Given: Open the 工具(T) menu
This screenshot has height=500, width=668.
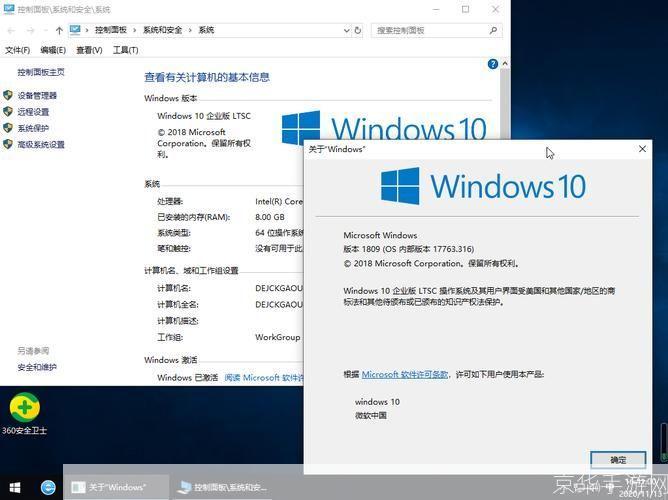Looking at the screenshot, I should 126,50.
